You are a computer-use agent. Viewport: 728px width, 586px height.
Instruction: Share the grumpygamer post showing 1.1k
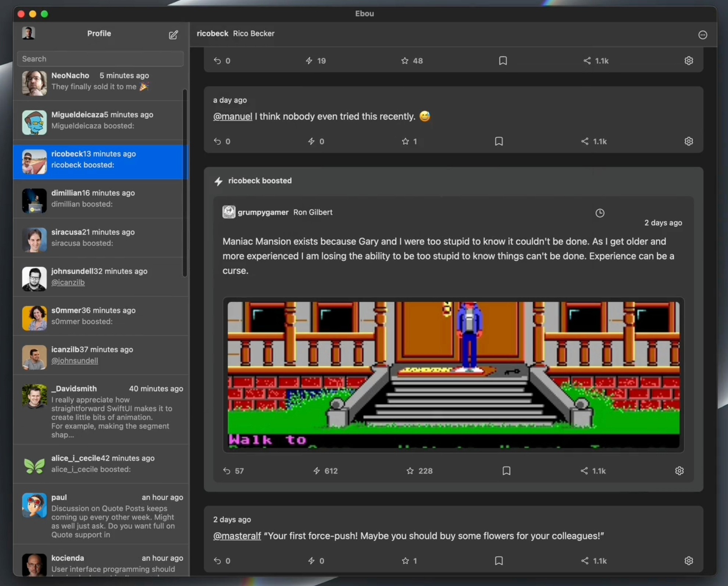(x=584, y=471)
